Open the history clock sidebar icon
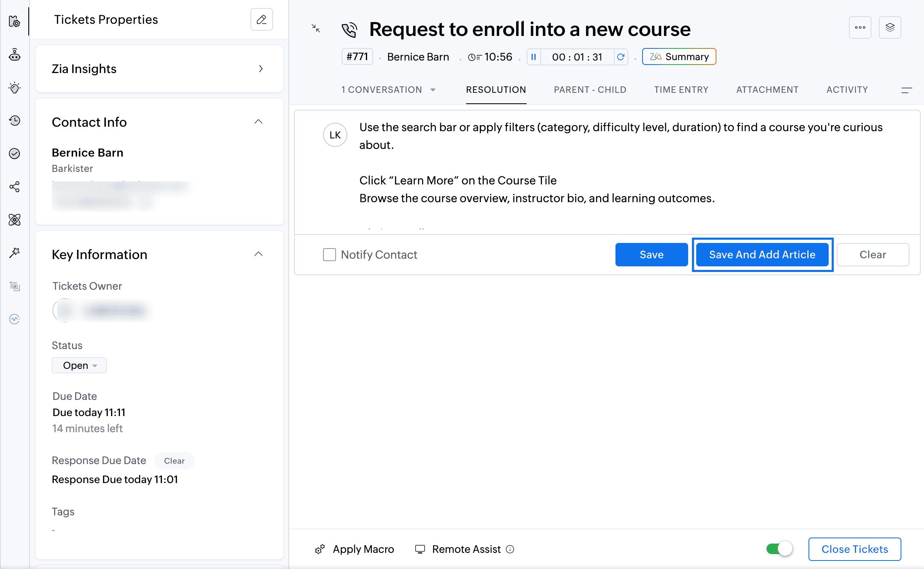Viewport: 924px width, 569px height. click(15, 121)
